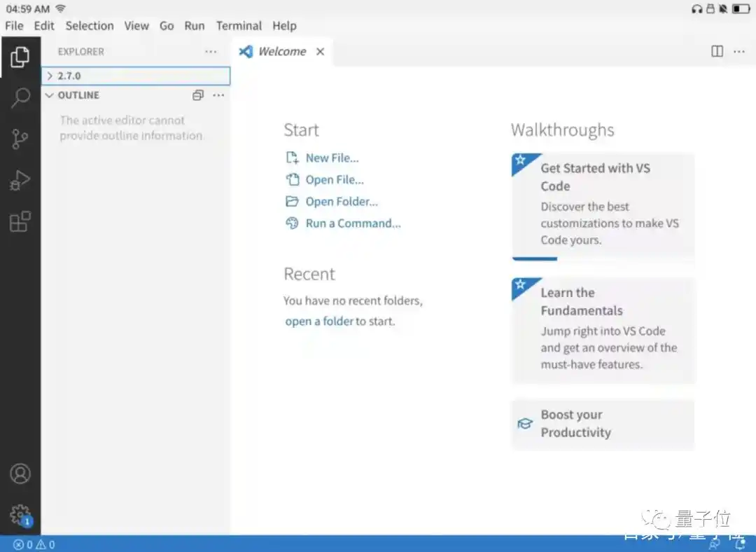Viewport: 756px width, 552px height.
Task: Click the 'open a folder' link
Action: (319, 321)
